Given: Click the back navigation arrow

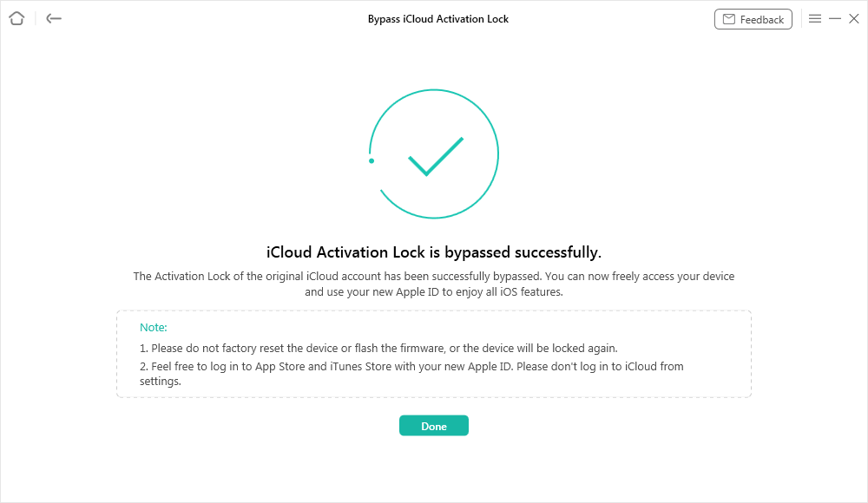Looking at the screenshot, I should [x=53, y=18].
